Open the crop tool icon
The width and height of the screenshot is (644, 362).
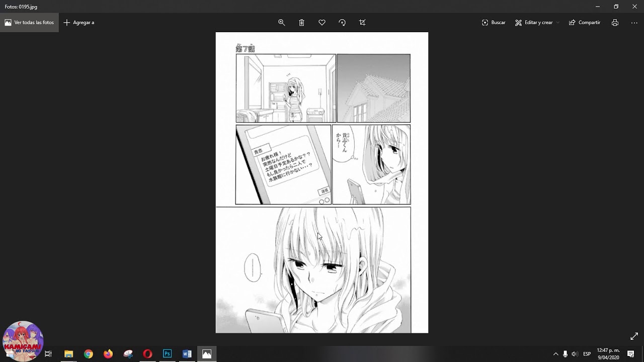[362, 23]
